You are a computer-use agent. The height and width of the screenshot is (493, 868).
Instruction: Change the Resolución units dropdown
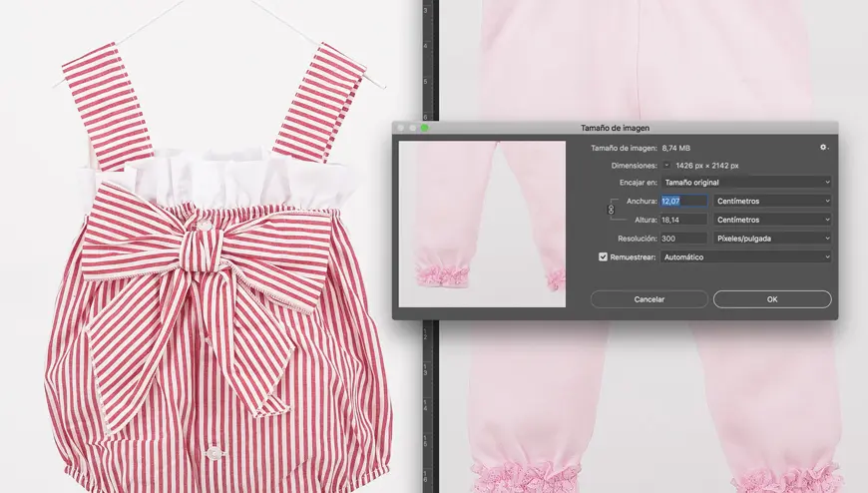pyautogui.click(x=772, y=239)
